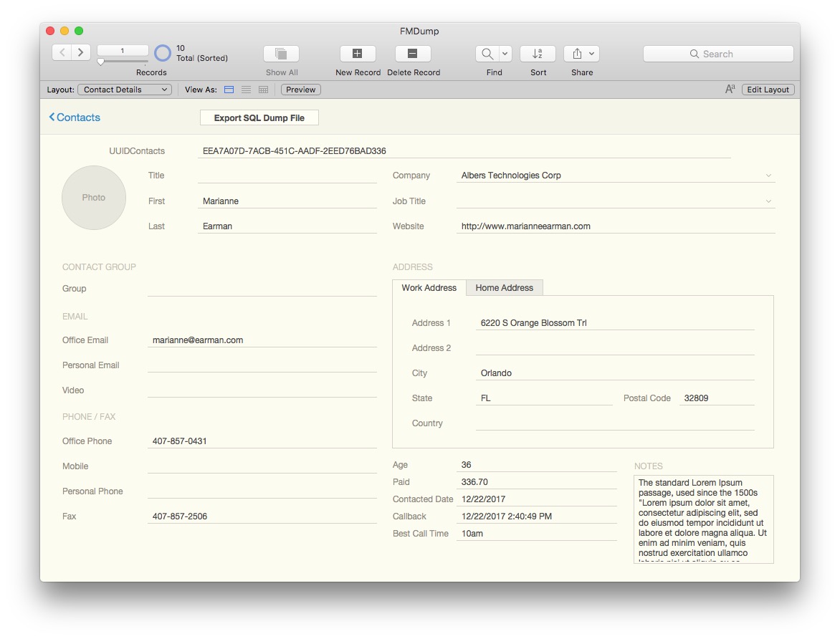Go to the previous record arrow
Image resolution: width=840 pixels, height=639 pixels.
[62, 52]
